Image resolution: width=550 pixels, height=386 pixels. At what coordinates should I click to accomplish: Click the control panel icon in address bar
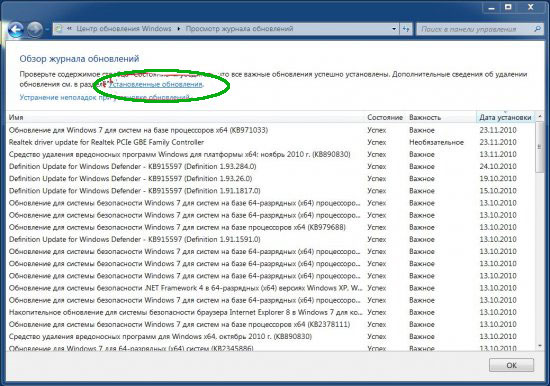pos(59,29)
